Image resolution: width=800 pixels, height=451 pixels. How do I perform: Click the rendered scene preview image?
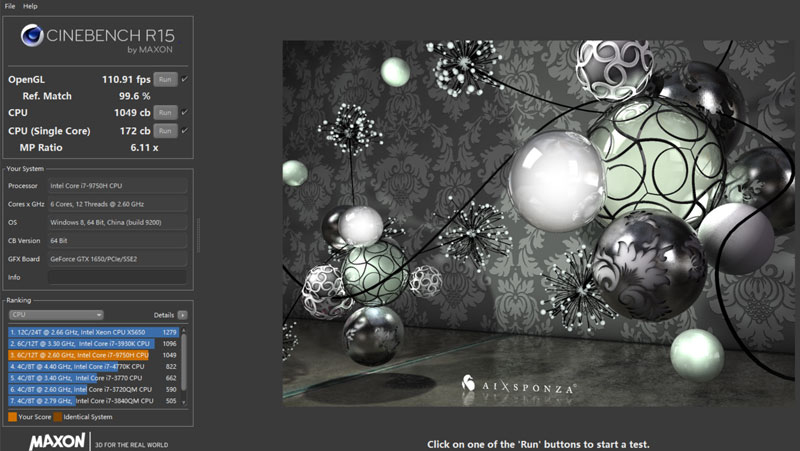[539, 223]
